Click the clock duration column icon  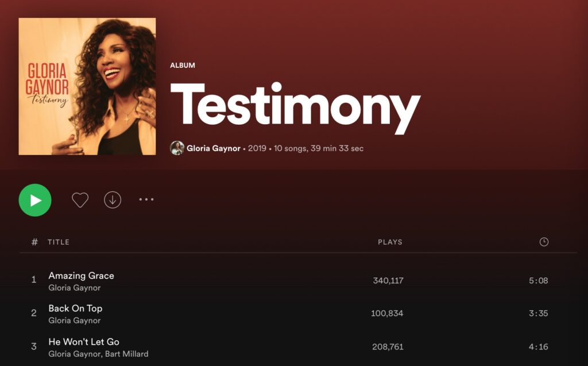click(x=544, y=242)
